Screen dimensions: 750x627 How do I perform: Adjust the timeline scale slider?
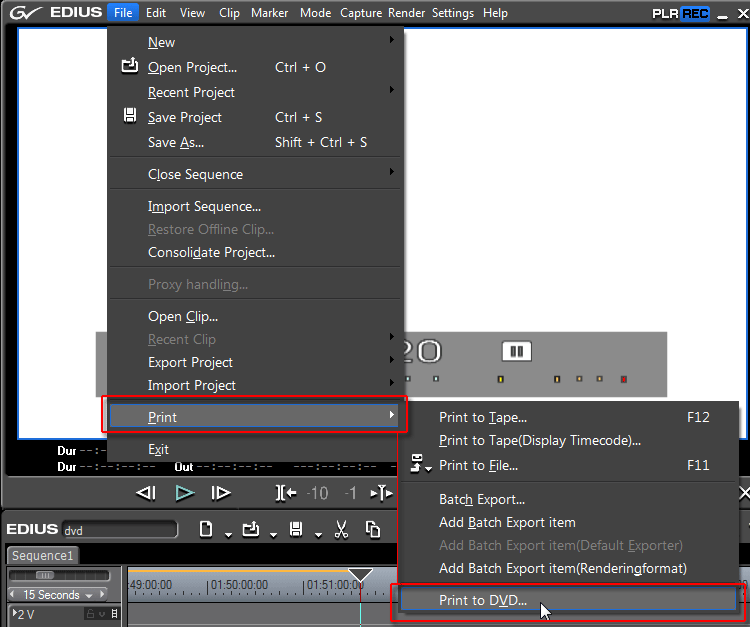(x=45, y=575)
